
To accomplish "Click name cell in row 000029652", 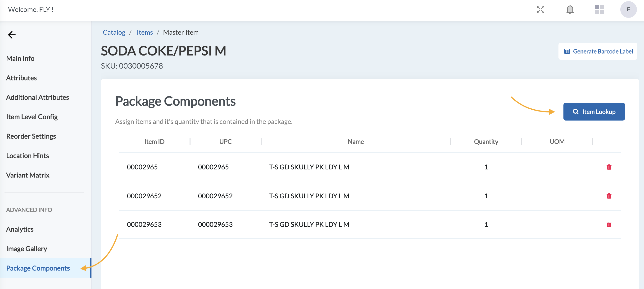I will tap(309, 196).
